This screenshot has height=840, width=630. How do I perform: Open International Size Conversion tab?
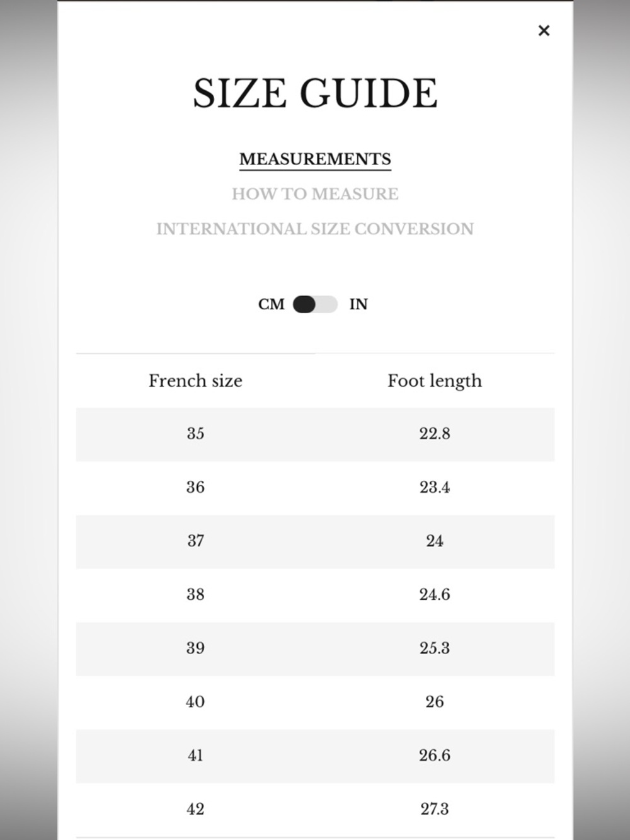tap(315, 229)
